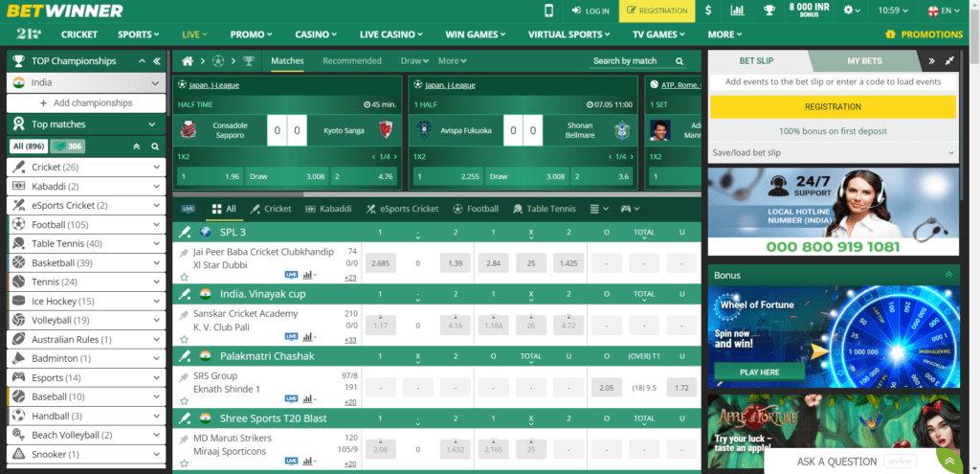Click the yellow REGISTRATION button in bet slip

pos(834,107)
